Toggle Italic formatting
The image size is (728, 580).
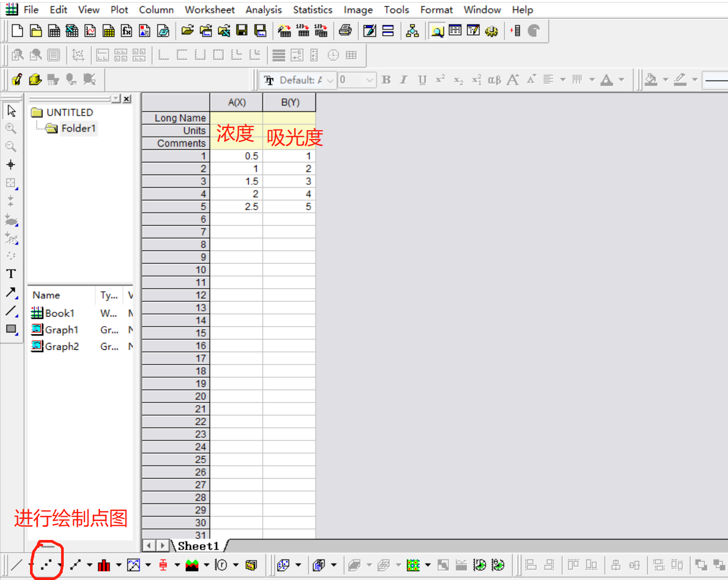coord(404,80)
